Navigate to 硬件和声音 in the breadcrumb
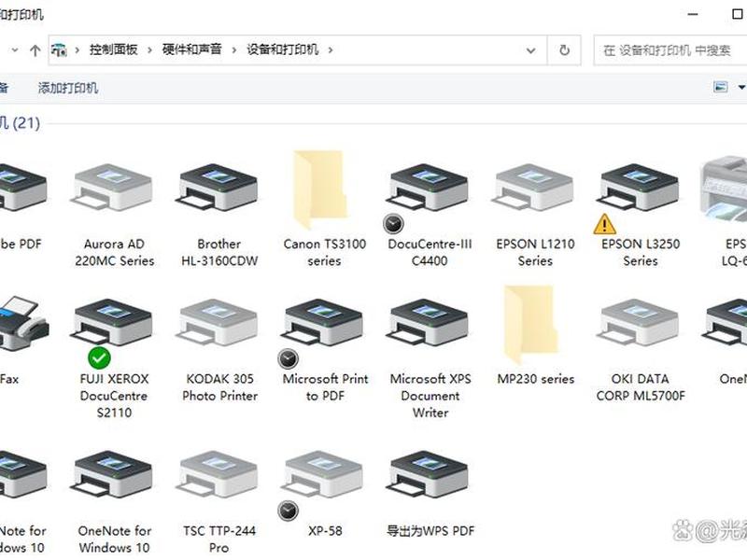This screenshot has width=747, height=560. point(192,49)
